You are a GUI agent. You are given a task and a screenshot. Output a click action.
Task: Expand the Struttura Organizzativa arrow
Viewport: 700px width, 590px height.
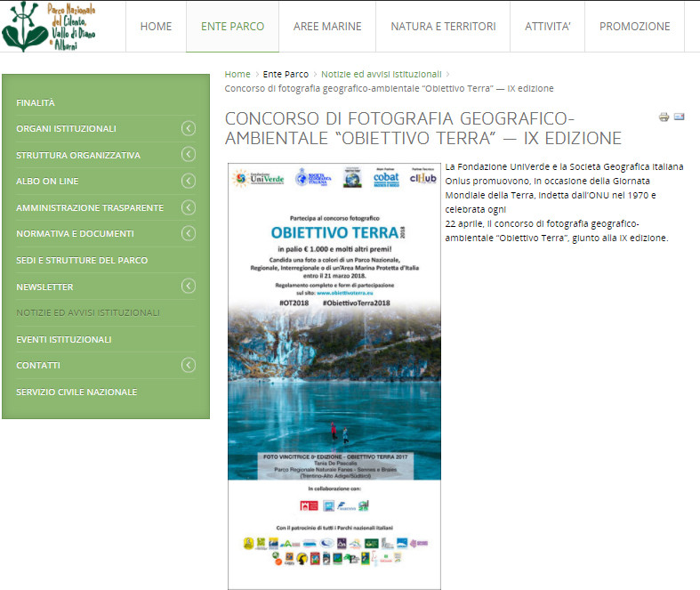tap(188, 155)
